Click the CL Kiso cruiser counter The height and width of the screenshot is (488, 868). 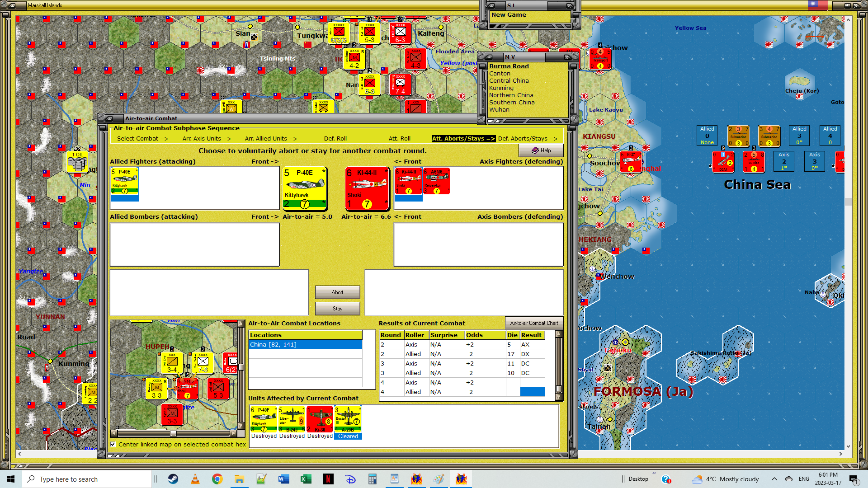754,162
